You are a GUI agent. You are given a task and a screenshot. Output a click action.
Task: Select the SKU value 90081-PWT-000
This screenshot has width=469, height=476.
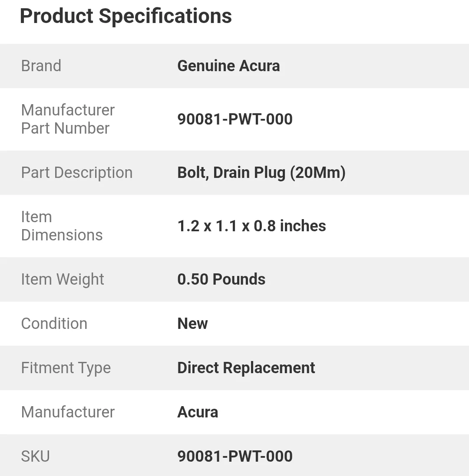[x=235, y=456]
